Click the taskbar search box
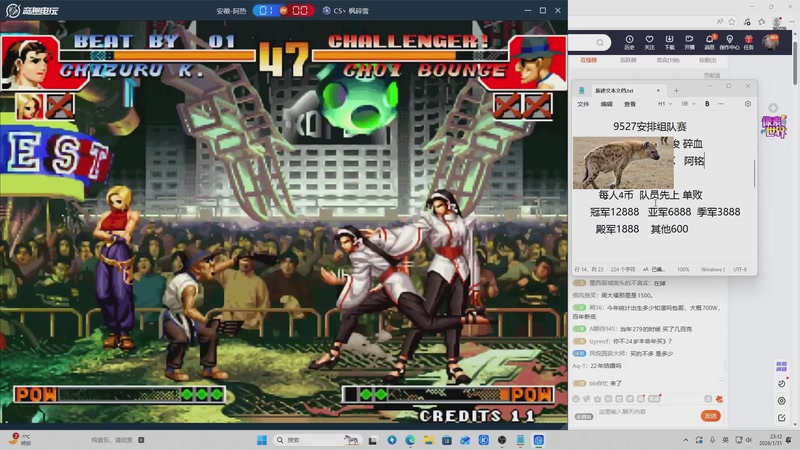 point(317,440)
